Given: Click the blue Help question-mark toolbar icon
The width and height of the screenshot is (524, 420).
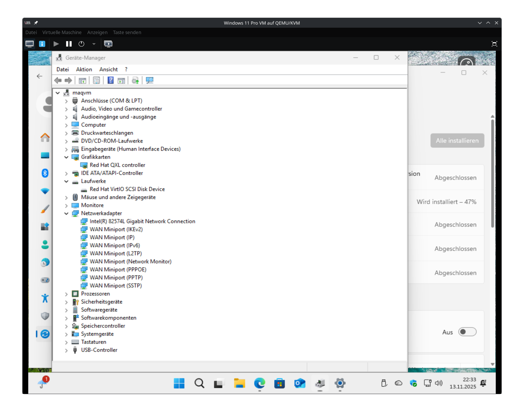Looking at the screenshot, I should click(111, 80).
